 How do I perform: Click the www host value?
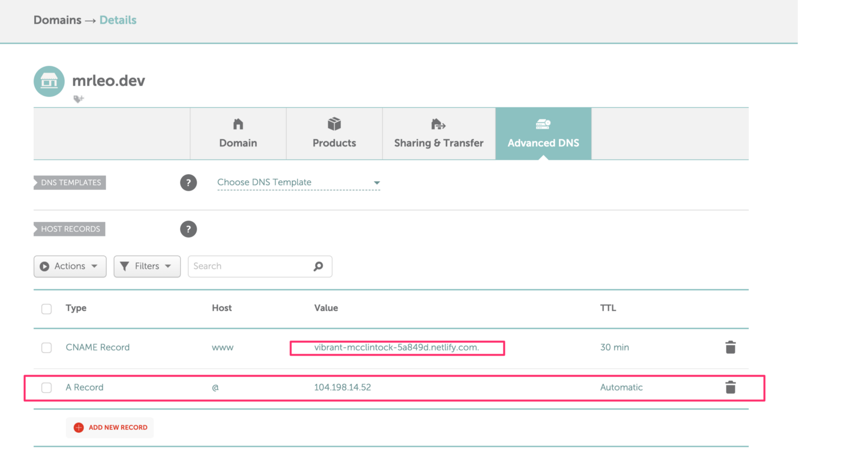[x=222, y=348]
